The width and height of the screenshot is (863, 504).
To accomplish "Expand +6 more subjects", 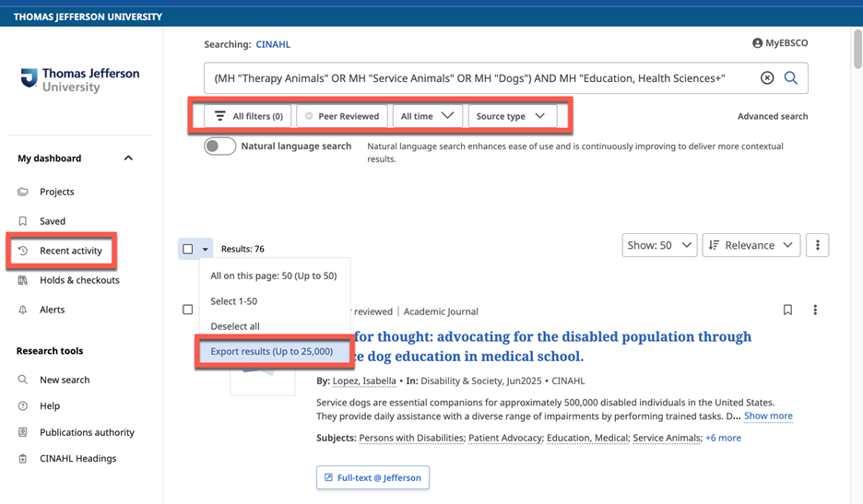I will click(723, 438).
